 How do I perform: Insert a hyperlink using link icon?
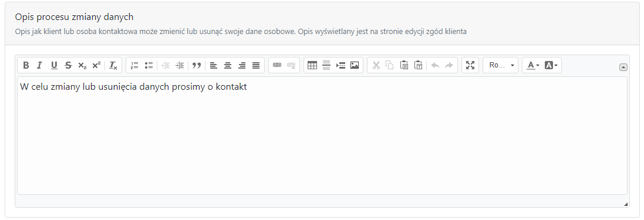tap(277, 65)
